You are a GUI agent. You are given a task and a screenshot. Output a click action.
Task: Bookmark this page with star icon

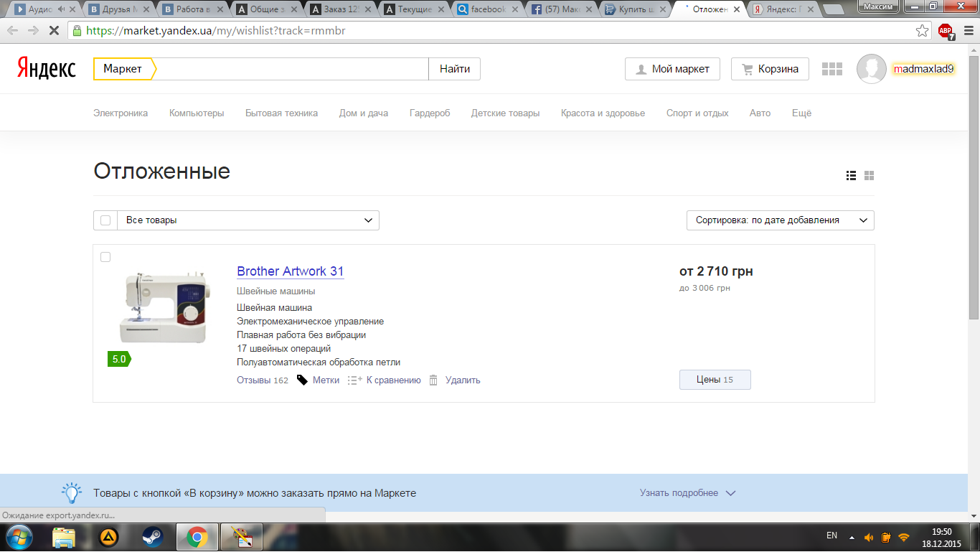coord(923,31)
